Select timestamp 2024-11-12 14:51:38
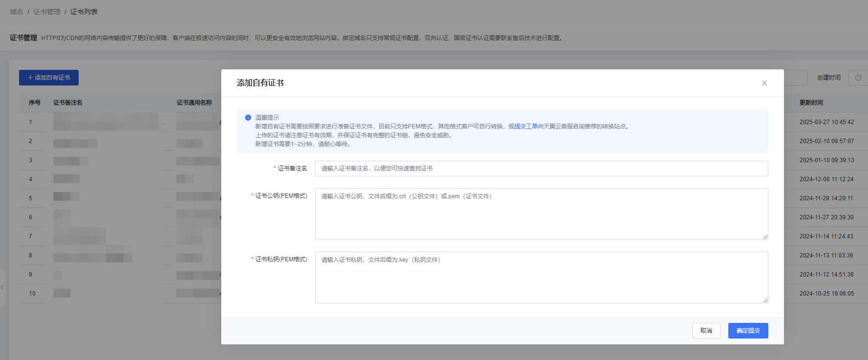Screen dimensions: 868x360 pyautogui.click(x=827, y=275)
